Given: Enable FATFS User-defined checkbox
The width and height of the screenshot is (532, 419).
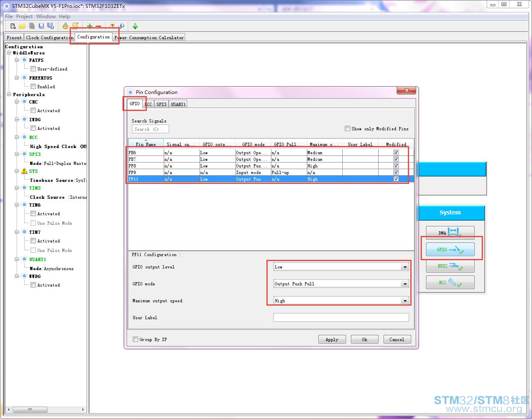Looking at the screenshot, I should coord(33,69).
